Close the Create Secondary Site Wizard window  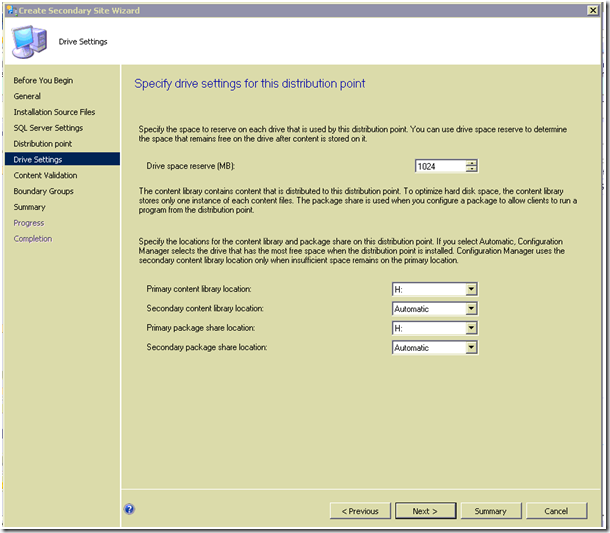591,10
